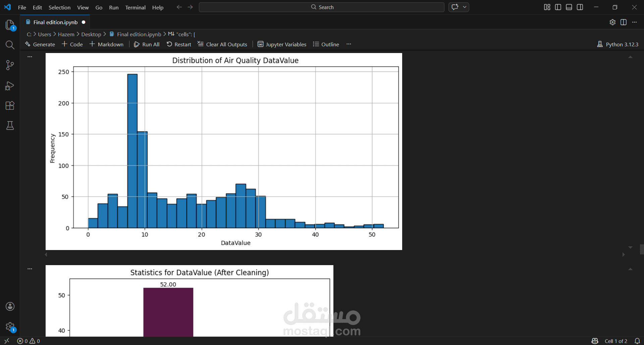Restart the notebook kernel
The image size is (644, 345).
click(179, 44)
